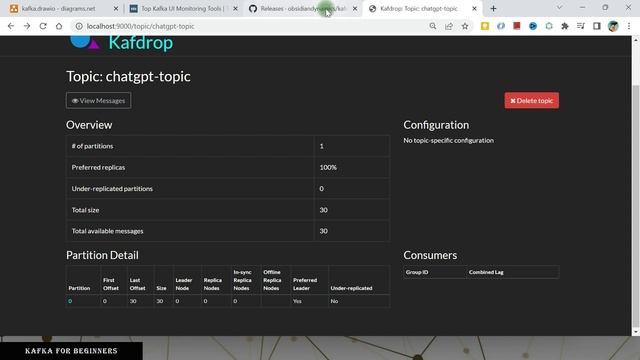View site information icon in address bar
Viewport: 640px width, 360px height.
tap(79, 26)
